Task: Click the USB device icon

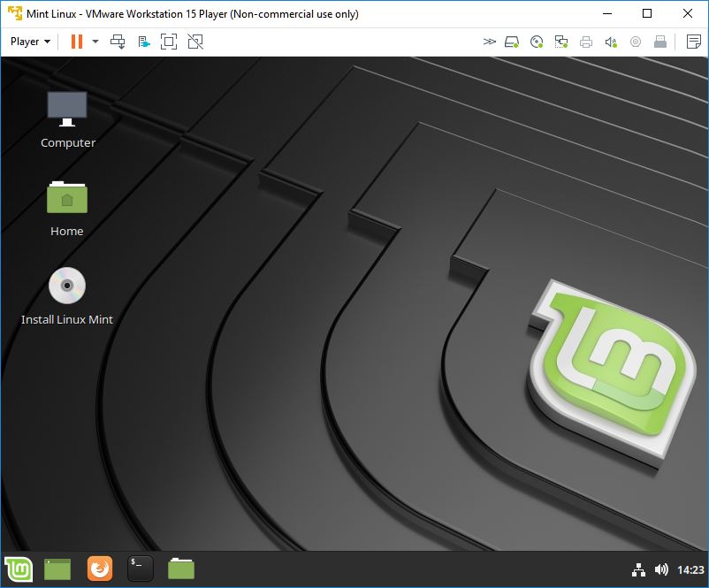Action: coord(660,42)
